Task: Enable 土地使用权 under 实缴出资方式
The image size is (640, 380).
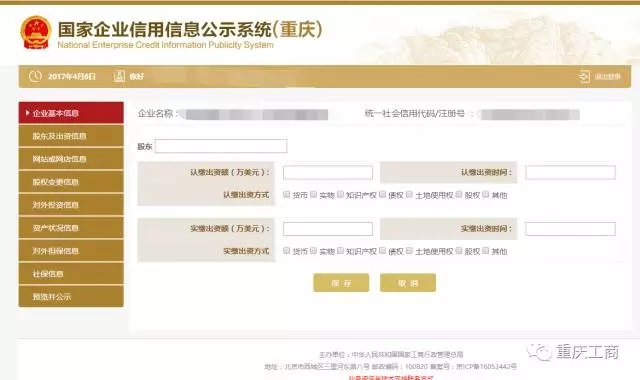Action: (x=409, y=250)
